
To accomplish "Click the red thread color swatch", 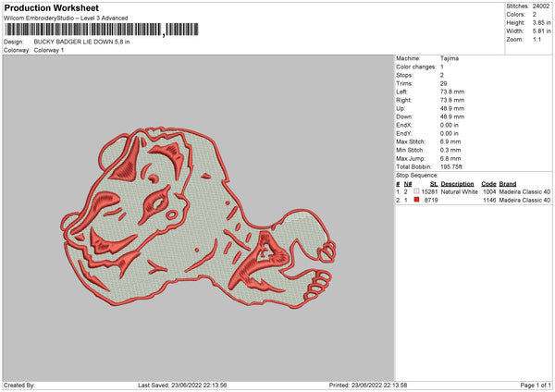I will pos(416,200).
